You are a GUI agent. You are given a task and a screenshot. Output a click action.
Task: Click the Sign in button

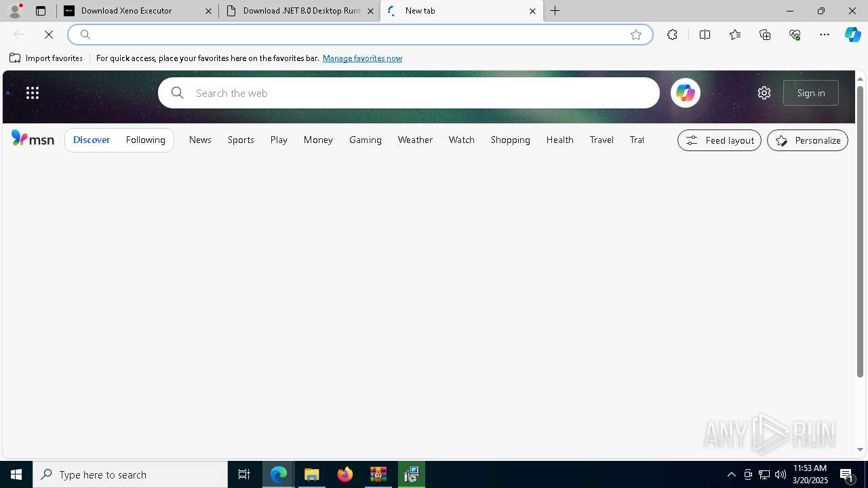click(811, 93)
